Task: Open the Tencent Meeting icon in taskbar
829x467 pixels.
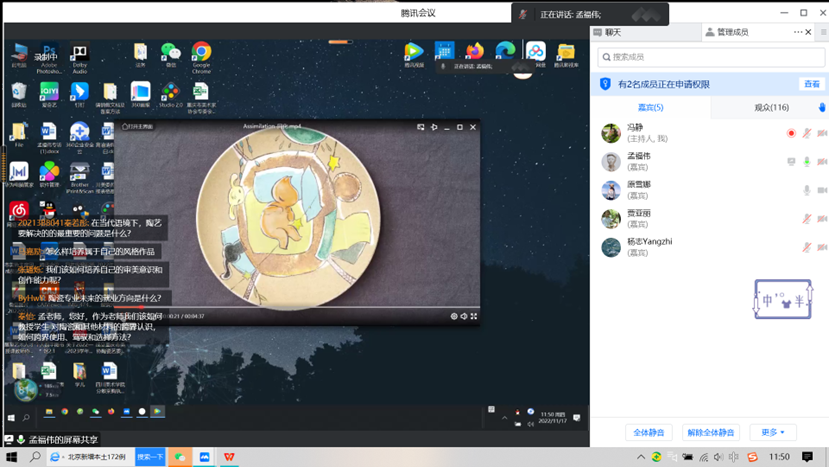Action: coord(205,457)
